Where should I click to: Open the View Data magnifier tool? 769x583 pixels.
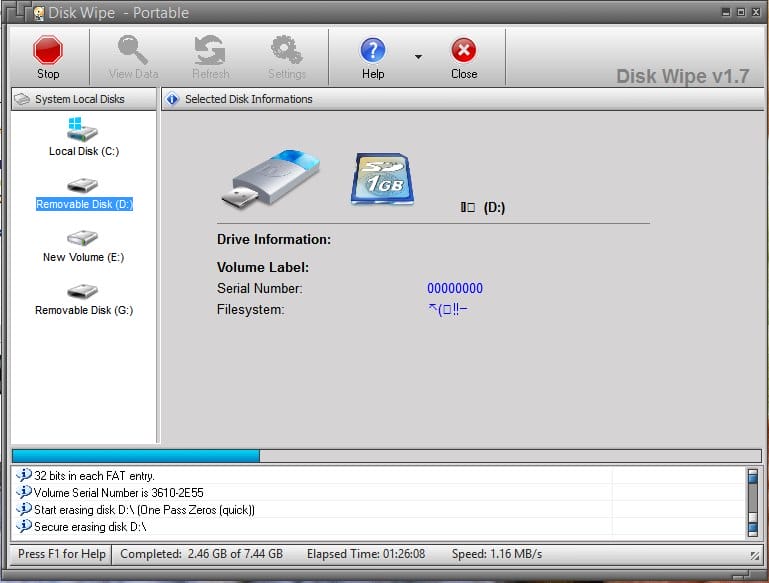(x=133, y=57)
